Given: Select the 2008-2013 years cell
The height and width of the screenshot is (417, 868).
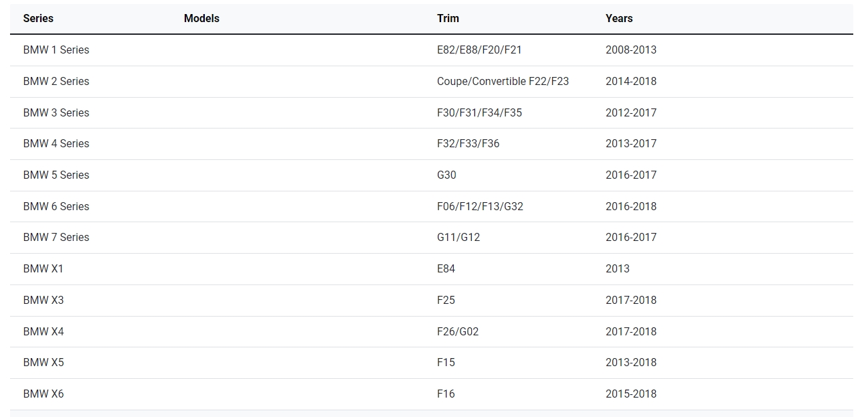Looking at the screenshot, I should click(x=631, y=50).
